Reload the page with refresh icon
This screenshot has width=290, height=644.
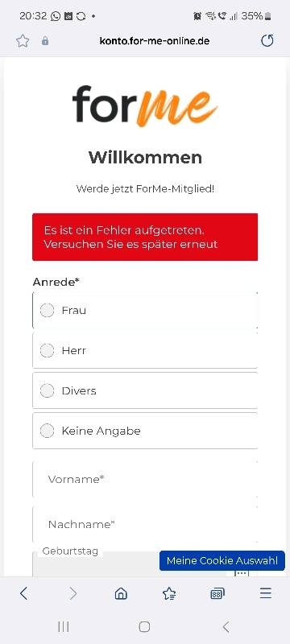pyautogui.click(x=267, y=41)
